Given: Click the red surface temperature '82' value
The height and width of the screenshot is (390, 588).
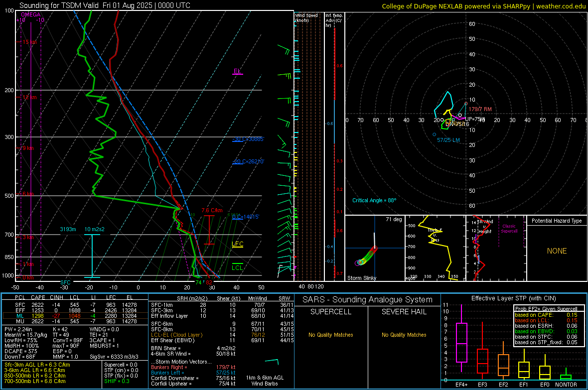Looking at the screenshot, I should [x=209, y=282].
